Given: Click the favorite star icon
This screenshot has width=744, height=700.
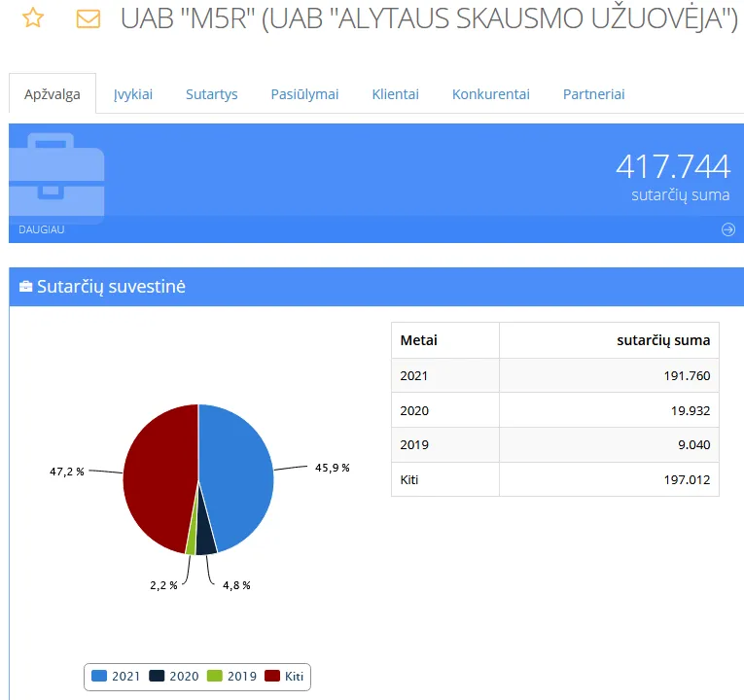Looking at the screenshot, I should 32,18.
